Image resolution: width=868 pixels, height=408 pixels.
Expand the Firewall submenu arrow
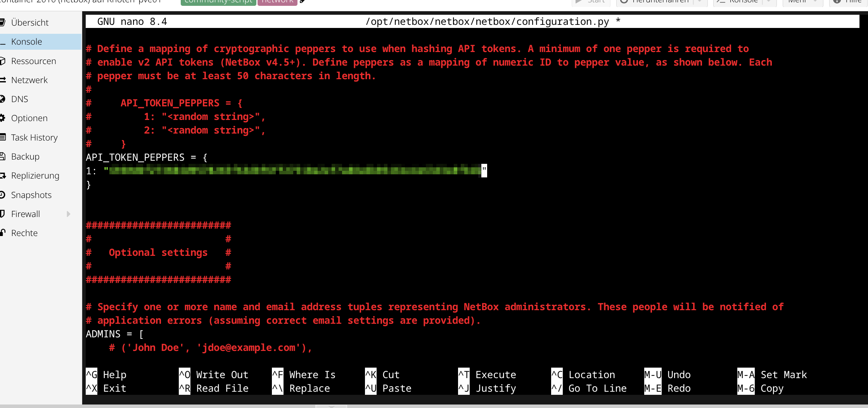click(69, 214)
